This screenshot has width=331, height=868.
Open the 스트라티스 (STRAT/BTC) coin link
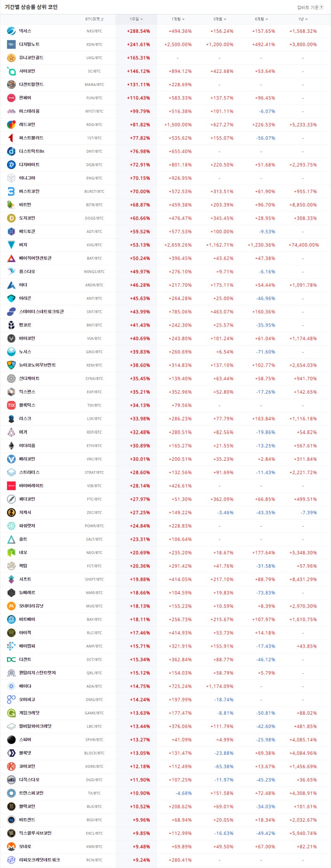pyautogui.click(x=29, y=472)
